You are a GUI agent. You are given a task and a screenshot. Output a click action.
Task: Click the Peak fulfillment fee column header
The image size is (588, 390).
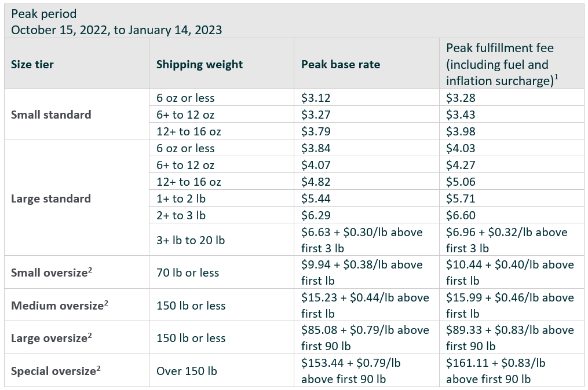(512, 64)
